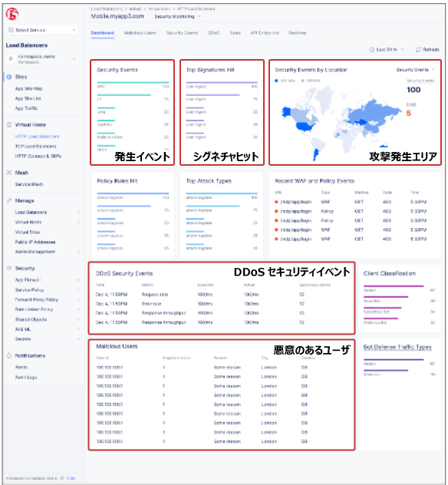Click the Sites section icon
The width and height of the screenshot is (448, 485).
[x=9, y=77]
